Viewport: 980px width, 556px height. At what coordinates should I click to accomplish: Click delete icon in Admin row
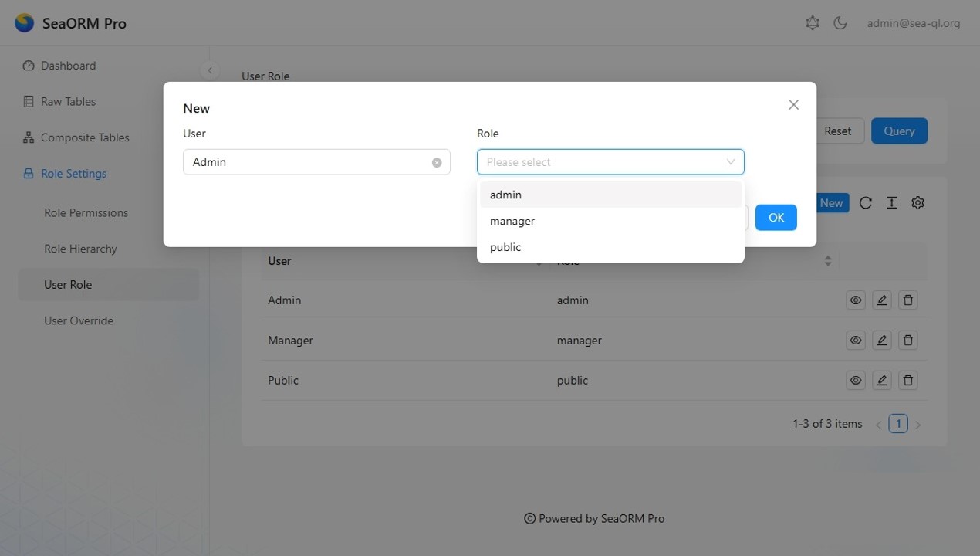click(x=908, y=300)
